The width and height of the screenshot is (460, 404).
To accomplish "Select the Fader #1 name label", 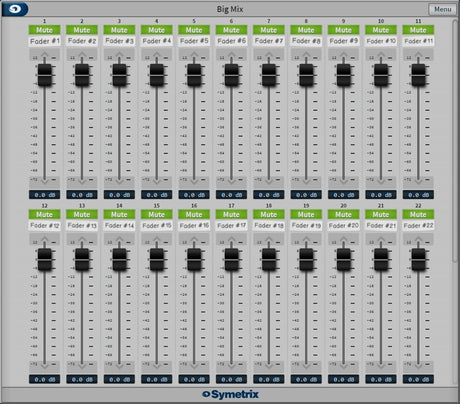I will click(x=44, y=41).
